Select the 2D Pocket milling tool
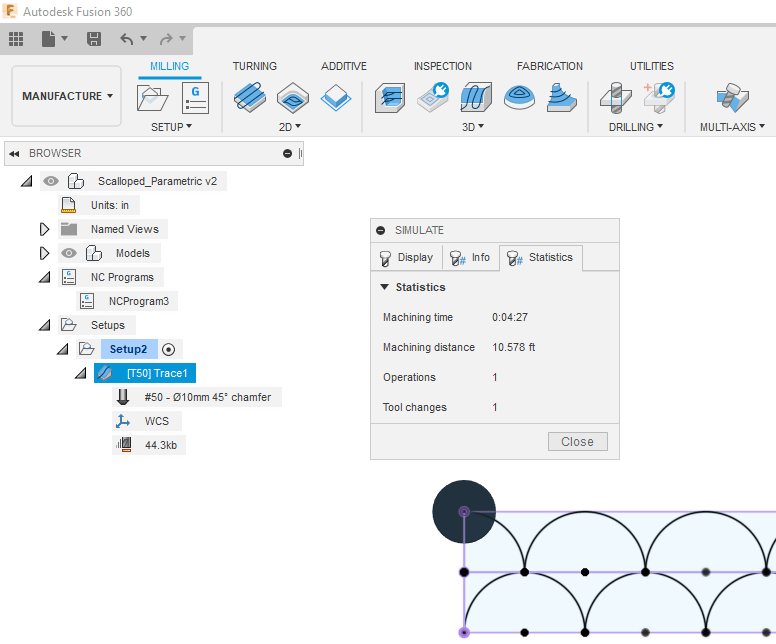This screenshot has width=776, height=644. tap(292, 98)
